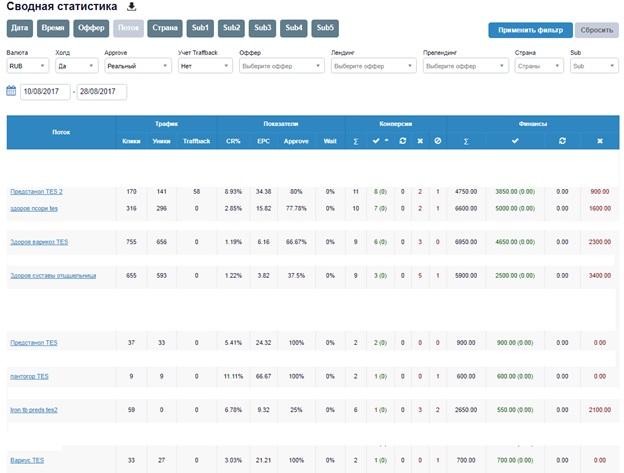The width and height of the screenshot is (624, 473).
Task: Sort table by CR% column
Action: pyautogui.click(x=233, y=141)
